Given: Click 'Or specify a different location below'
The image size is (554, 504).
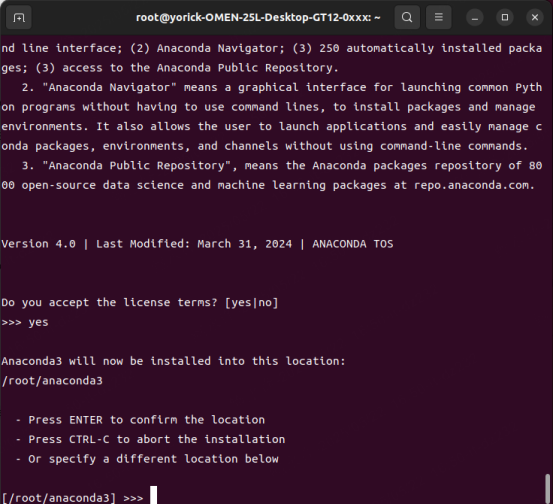Looking at the screenshot, I should click(153, 459).
